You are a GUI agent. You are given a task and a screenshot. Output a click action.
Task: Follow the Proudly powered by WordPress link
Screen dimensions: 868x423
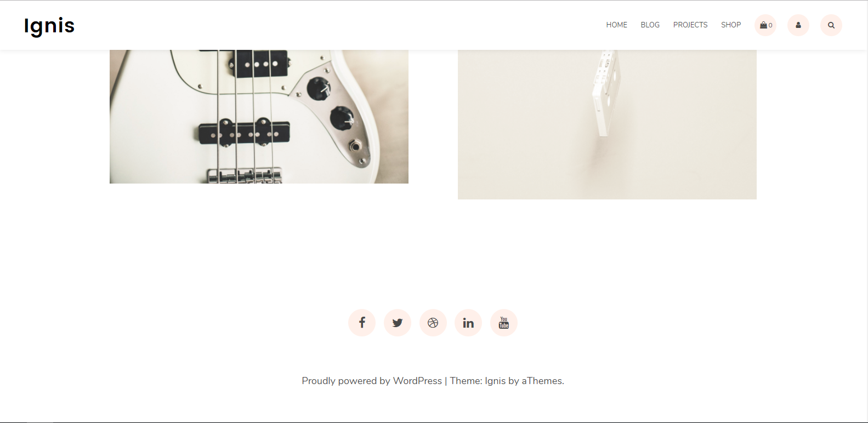[372, 381]
